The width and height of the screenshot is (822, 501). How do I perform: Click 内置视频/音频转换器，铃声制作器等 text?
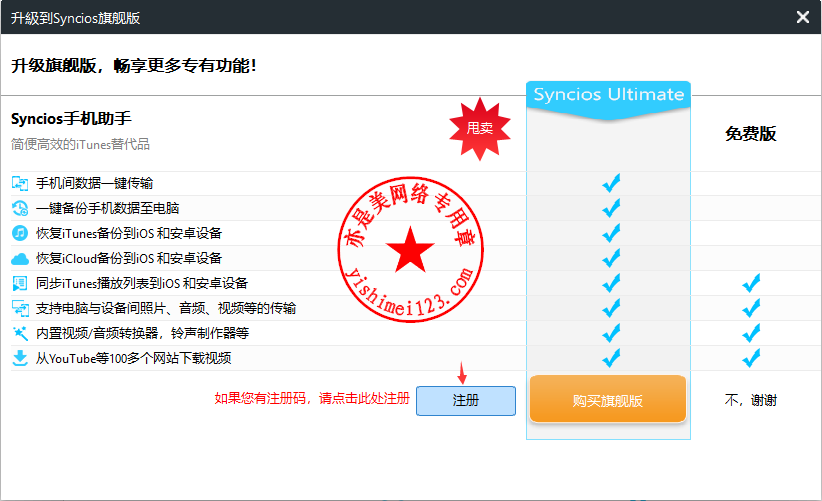coord(142,333)
